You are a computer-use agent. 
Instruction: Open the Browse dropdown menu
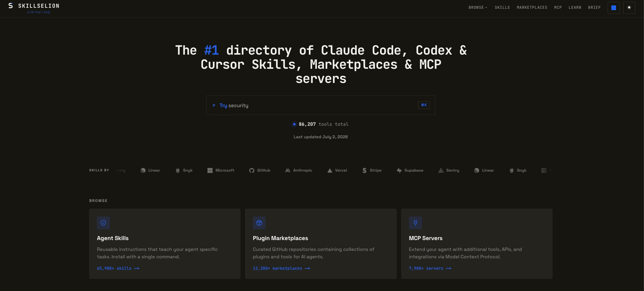(x=478, y=7)
